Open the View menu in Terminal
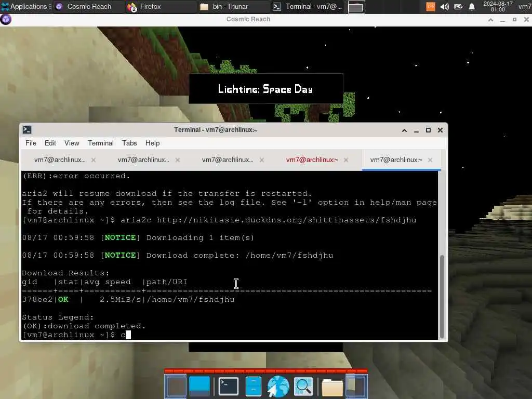 coord(72,143)
